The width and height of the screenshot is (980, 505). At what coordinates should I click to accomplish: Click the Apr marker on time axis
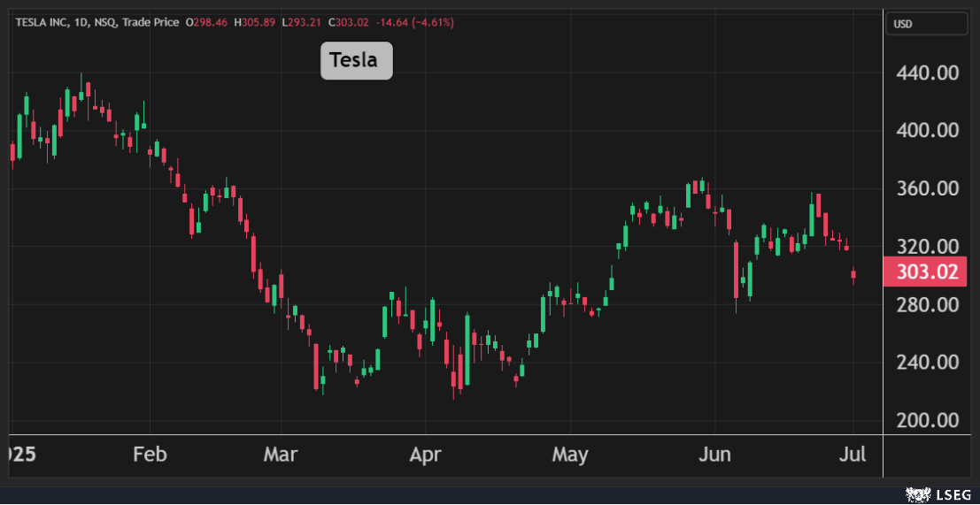(426, 455)
